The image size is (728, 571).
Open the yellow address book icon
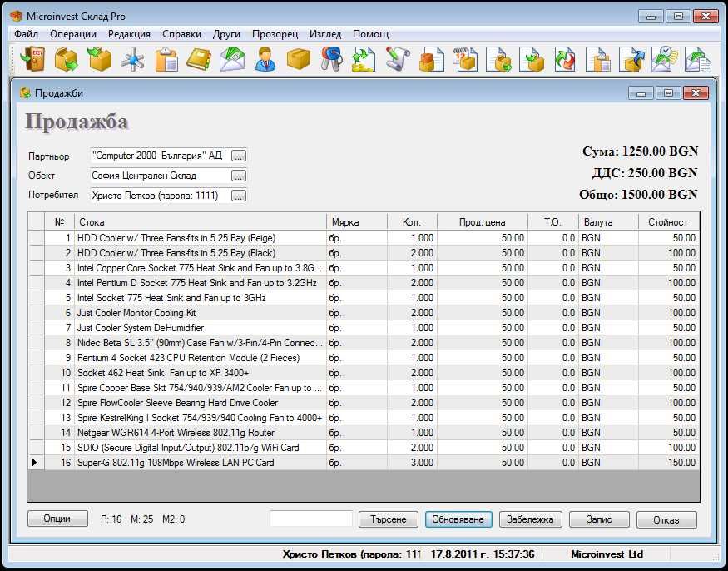click(199, 59)
